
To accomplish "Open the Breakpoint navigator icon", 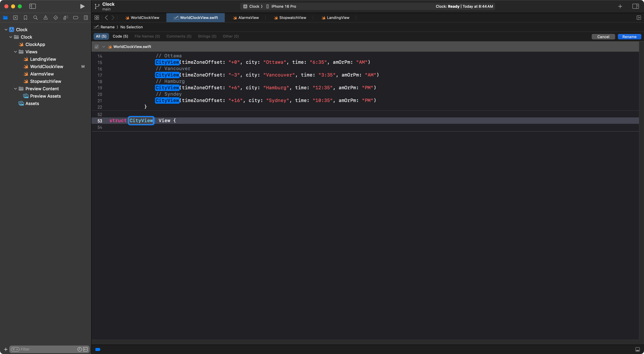I will coord(75,17).
